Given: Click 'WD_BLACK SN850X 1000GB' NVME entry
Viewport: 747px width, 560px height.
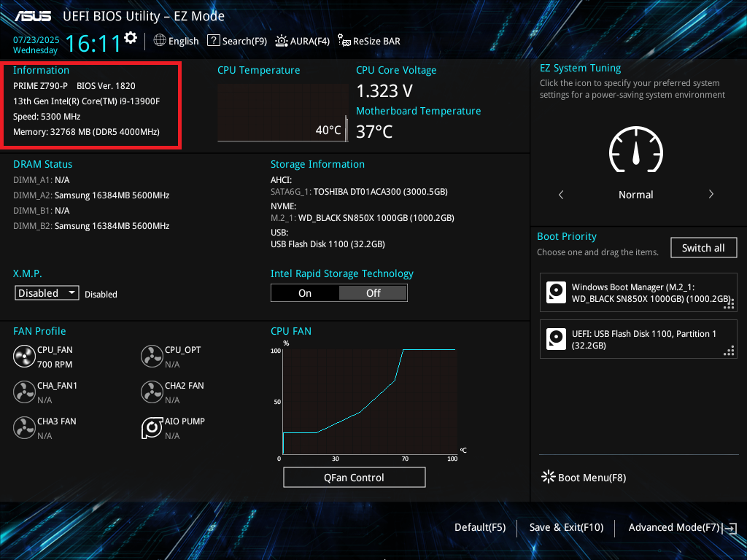Looking at the screenshot, I should [x=376, y=218].
